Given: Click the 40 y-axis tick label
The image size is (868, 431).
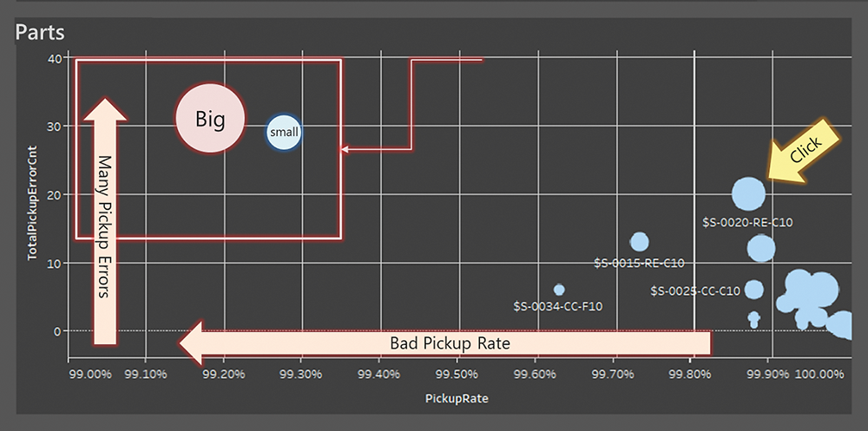Looking at the screenshot, I should (54, 57).
